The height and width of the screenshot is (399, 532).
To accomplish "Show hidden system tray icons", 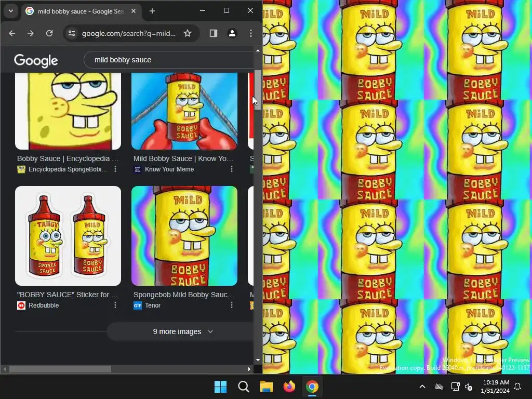I will [422, 387].
